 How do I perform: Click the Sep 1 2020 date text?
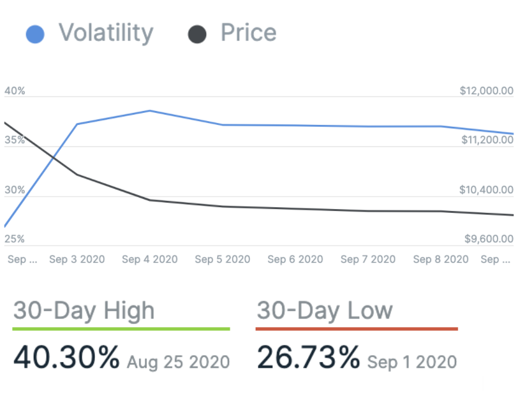coord(412,363)
